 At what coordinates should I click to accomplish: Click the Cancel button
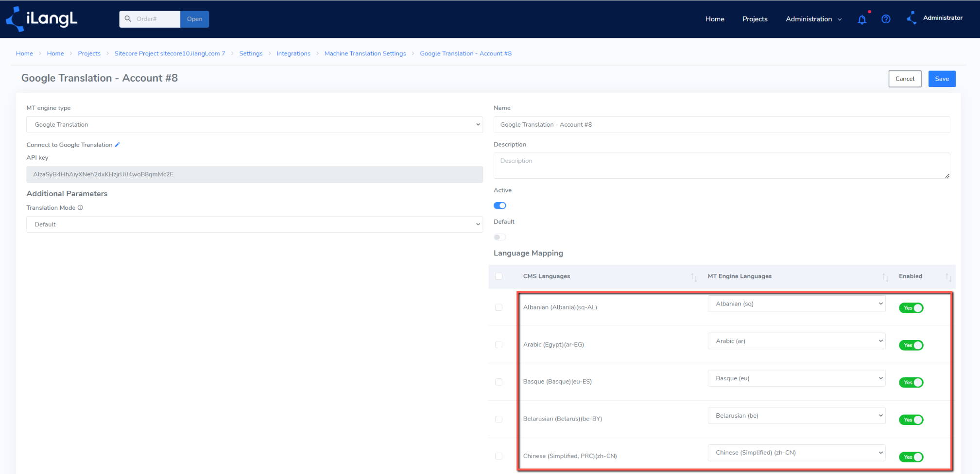[x=905, y=79]
